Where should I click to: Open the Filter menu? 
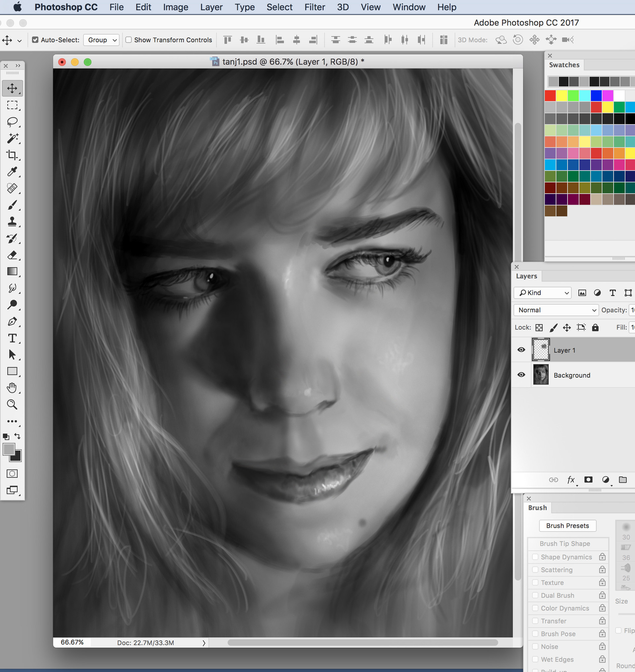point(314,7)
